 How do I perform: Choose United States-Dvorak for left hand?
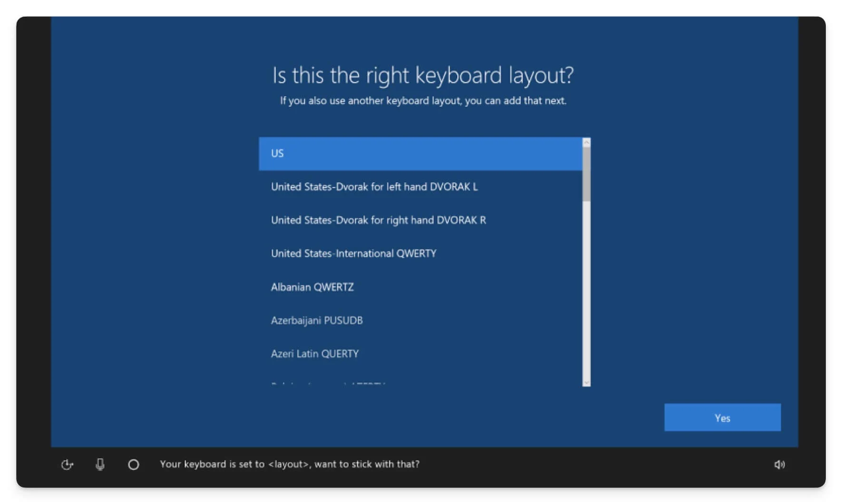pos(421,187)
